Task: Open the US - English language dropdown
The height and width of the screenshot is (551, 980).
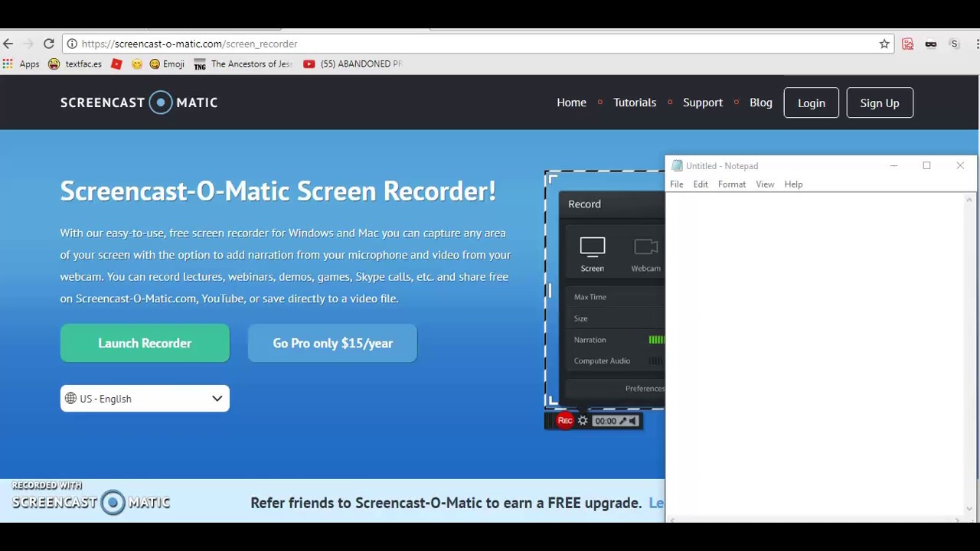Action: tap(145, 398)
